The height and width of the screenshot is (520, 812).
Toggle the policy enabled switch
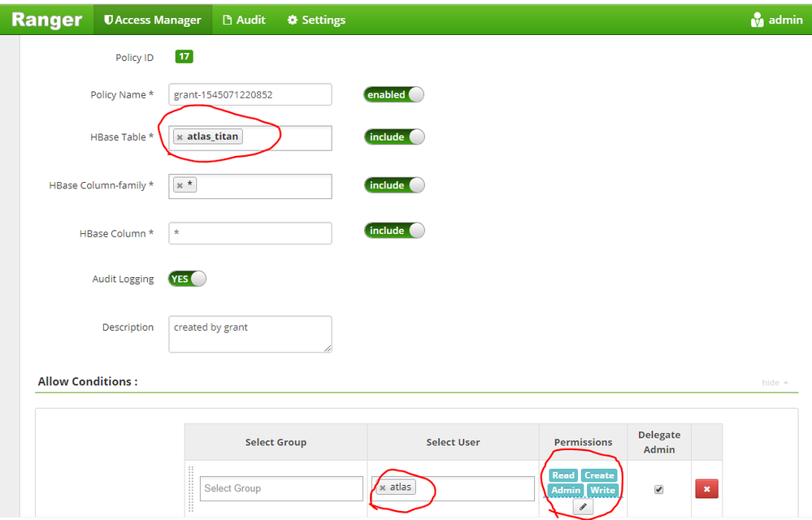(x=393, y=95)
